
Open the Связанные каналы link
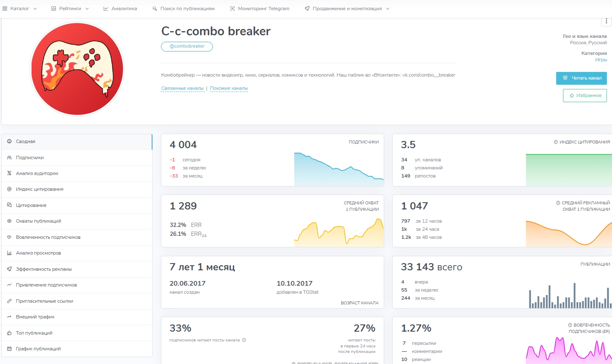[182, 89]
